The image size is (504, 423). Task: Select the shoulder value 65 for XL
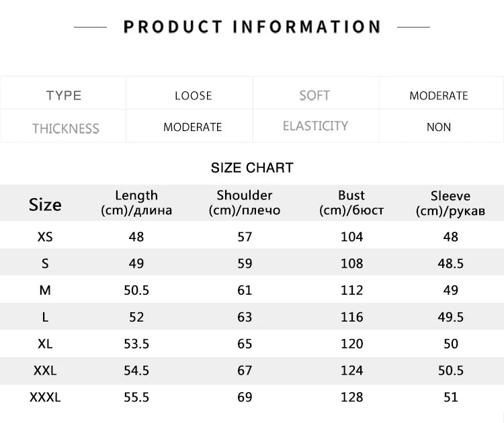click(245, 344)
